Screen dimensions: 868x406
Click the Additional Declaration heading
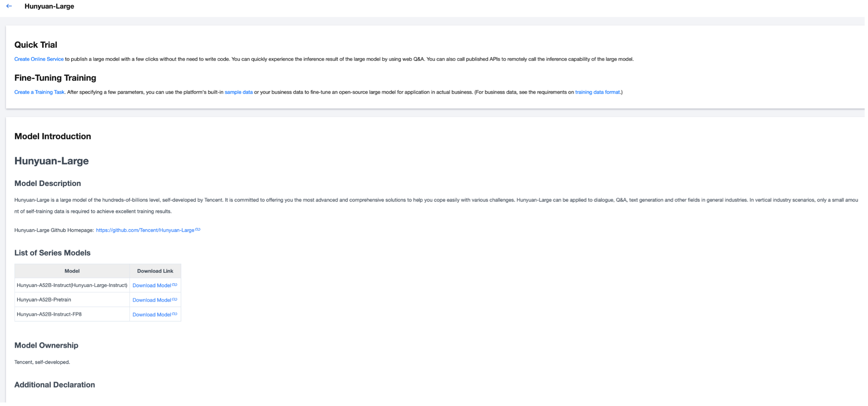[x=55, y=385]
